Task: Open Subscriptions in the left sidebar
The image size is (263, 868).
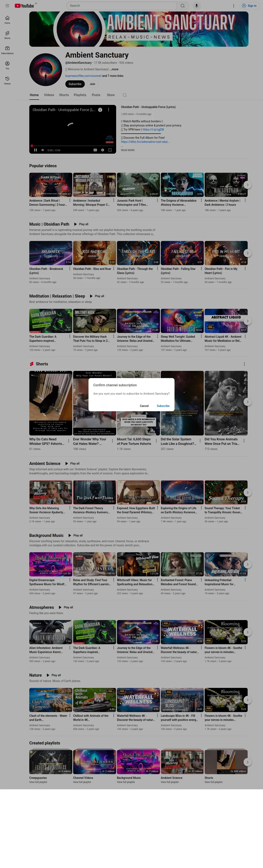Action: pos(7,50)
